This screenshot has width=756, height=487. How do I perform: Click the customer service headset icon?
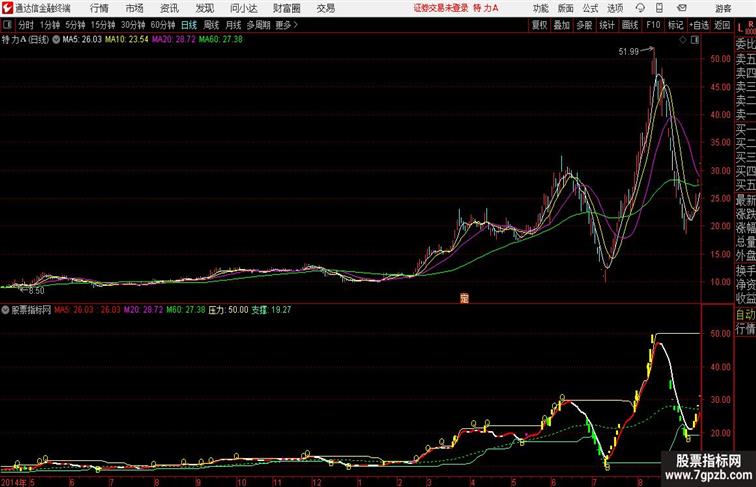[640, 8]
